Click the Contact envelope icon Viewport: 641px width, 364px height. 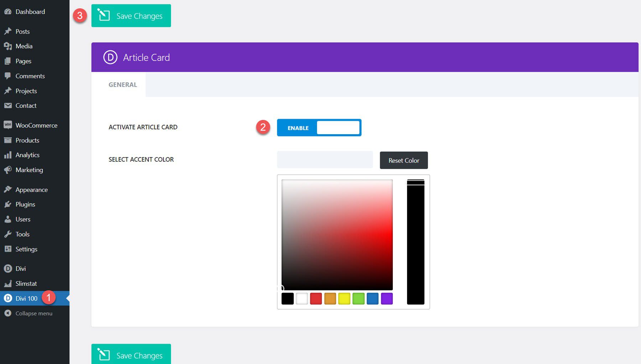(x=8, y=105)
